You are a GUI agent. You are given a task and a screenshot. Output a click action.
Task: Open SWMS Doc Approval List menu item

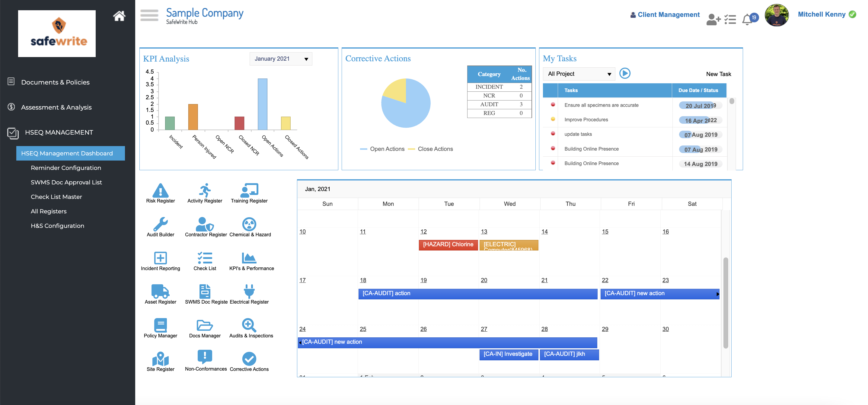(x=66, y=182)
